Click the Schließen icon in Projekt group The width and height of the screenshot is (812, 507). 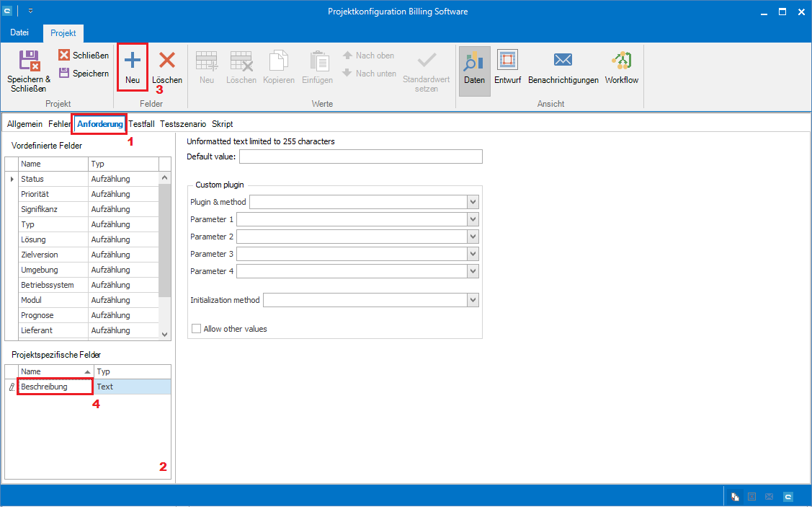click(64, 56)
